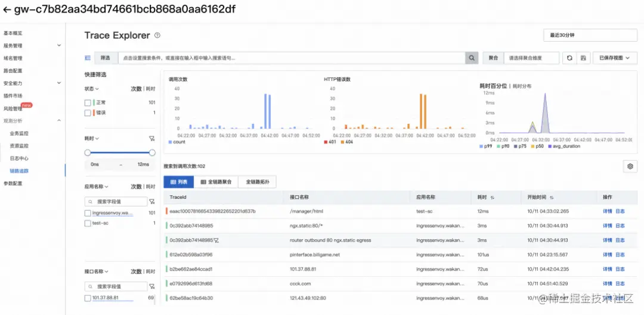Clear the 应用名称 filter funnel icon
Image resolution: width=644 pixels, height=315 pixels.
[151, 201]
